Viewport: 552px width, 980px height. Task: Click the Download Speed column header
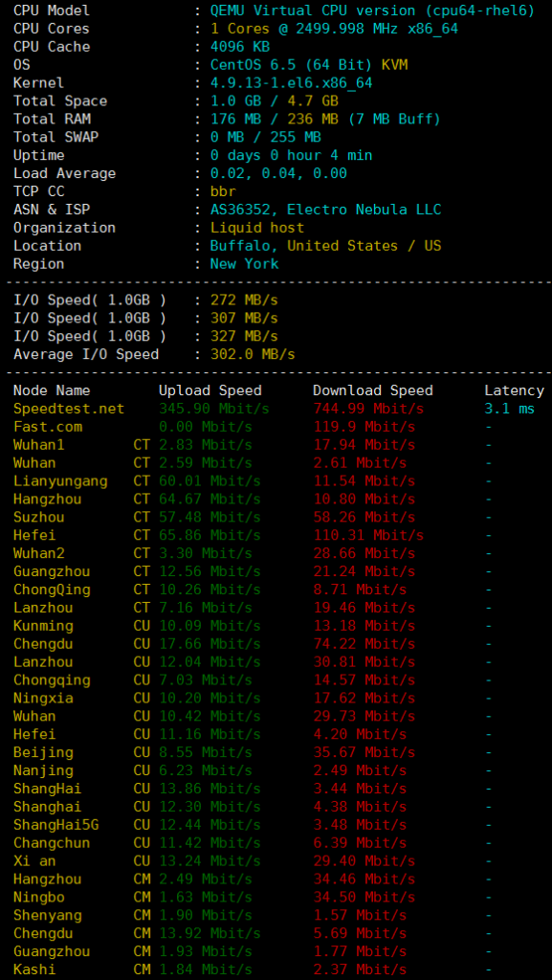(373, 390)
